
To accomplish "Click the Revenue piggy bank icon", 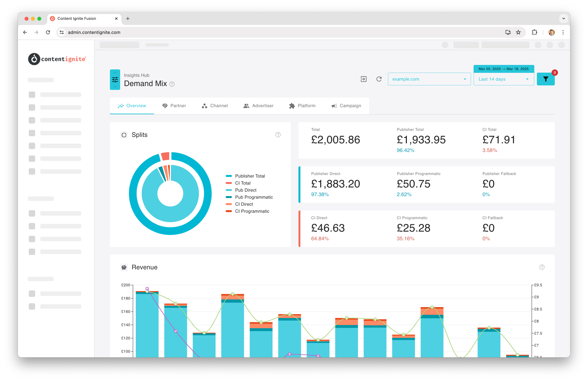I will 124,267.
